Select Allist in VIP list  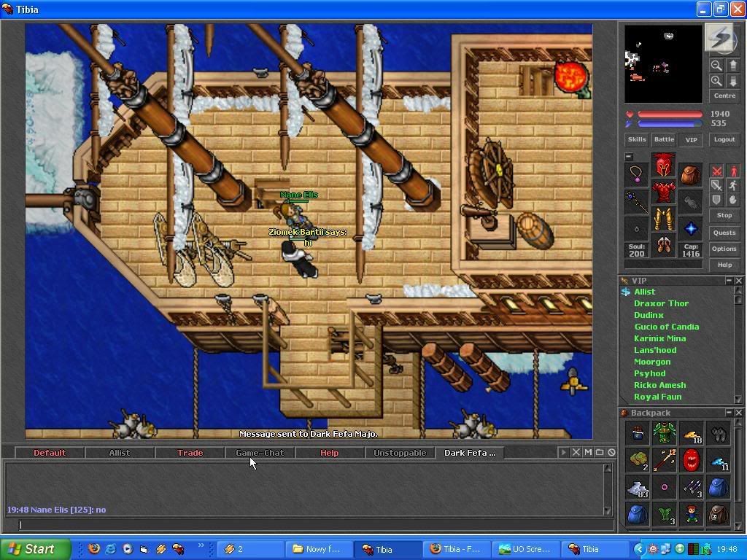pos(645,292)
